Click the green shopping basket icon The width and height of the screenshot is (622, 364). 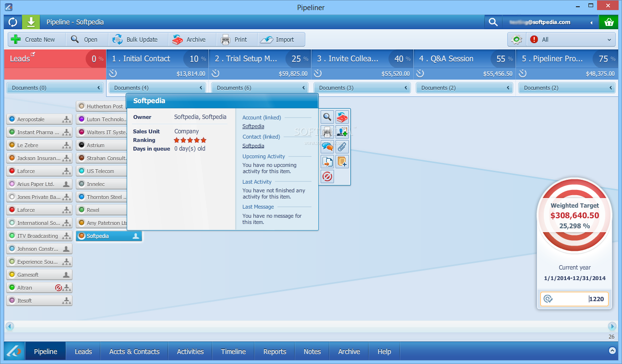tap(609, 22)
